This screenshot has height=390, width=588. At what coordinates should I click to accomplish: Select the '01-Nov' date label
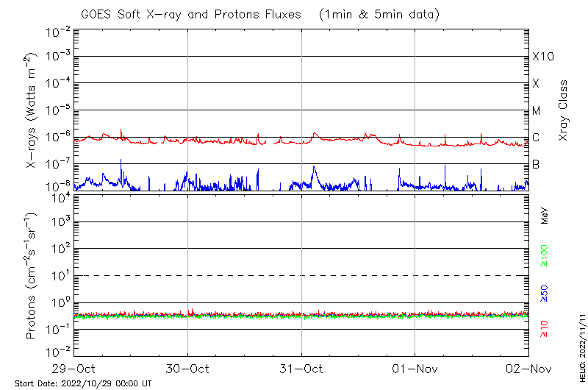415,368
